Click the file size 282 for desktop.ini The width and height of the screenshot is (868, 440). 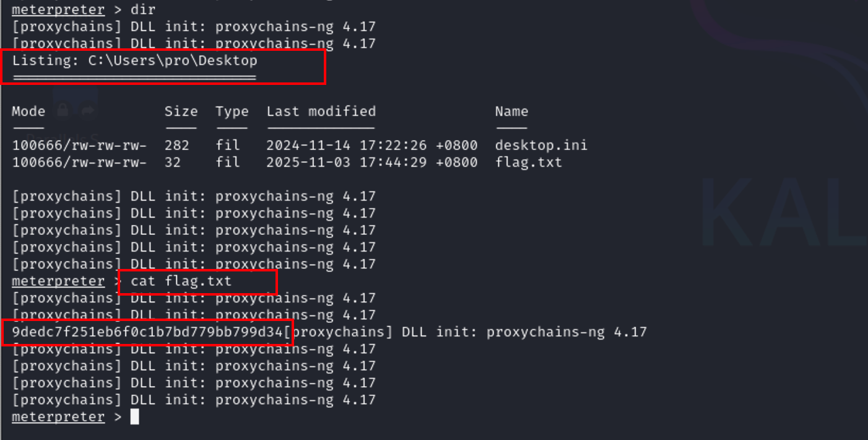(177, 146)
